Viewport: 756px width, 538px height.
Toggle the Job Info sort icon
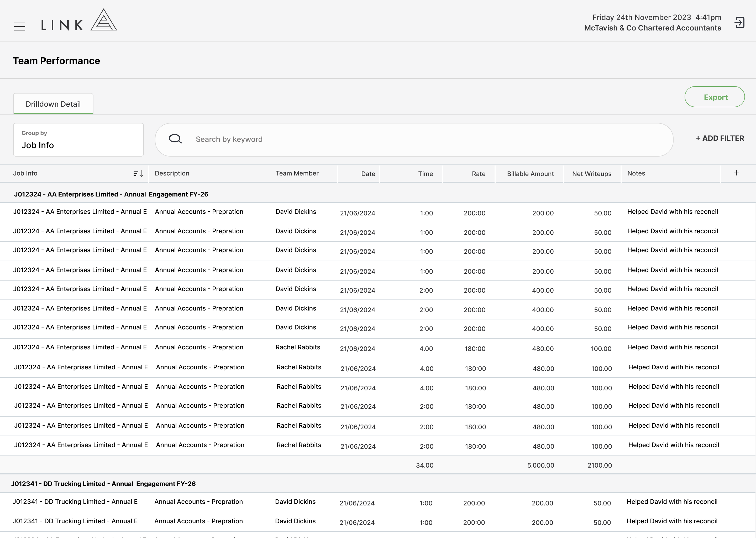(x=138, y=174)
